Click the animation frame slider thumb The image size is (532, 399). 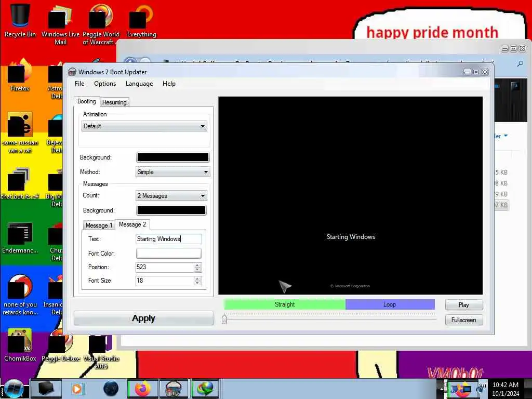(x=224, y=320)
